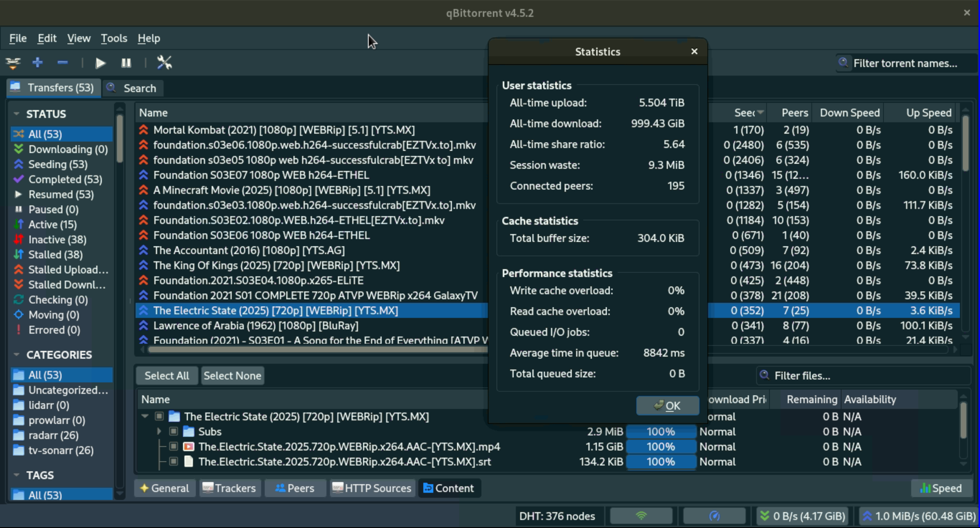Select Moving (0) status filter

coord(61,314)
